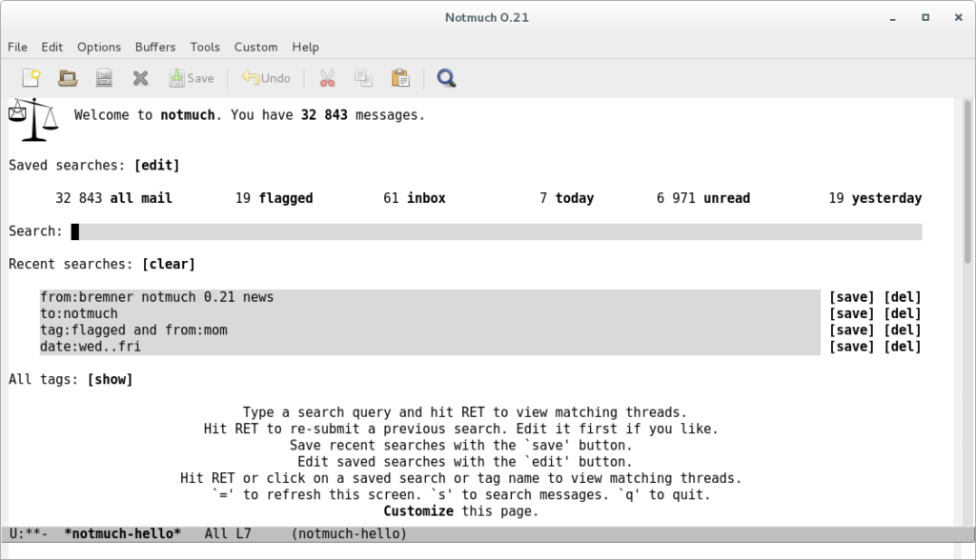The image size is (976, 560).
Task: Click [edit] next to Saved searches
Action: 156,166
